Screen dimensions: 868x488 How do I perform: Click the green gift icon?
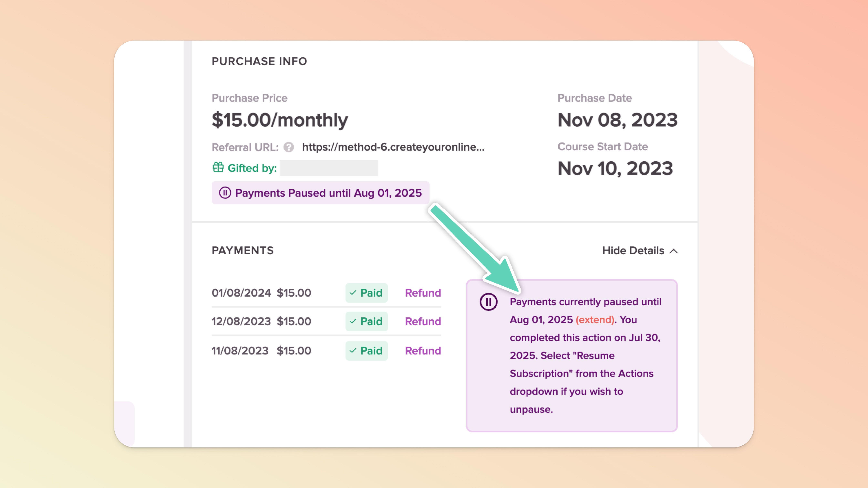[x=218, y=167]
